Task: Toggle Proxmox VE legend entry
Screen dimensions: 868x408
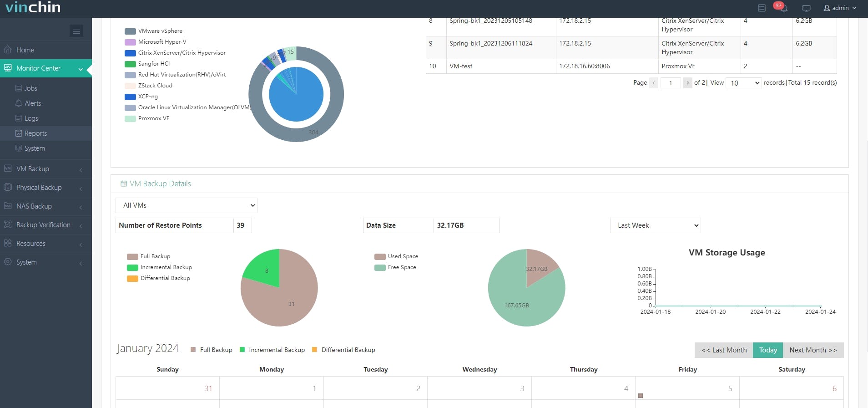Action: pos(147,118)
